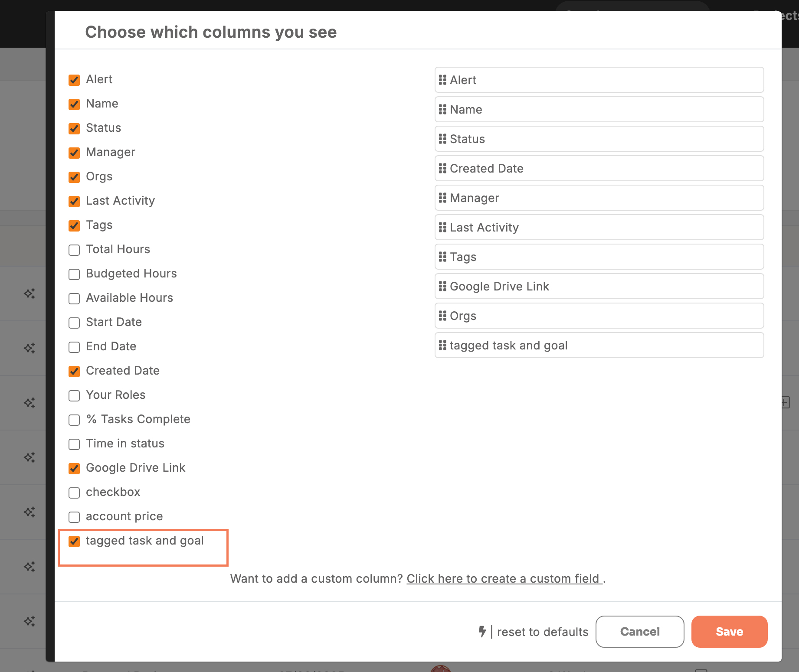Click 'reset to defaults'
This screenshot has height=672, width=799.
point(543,632)
